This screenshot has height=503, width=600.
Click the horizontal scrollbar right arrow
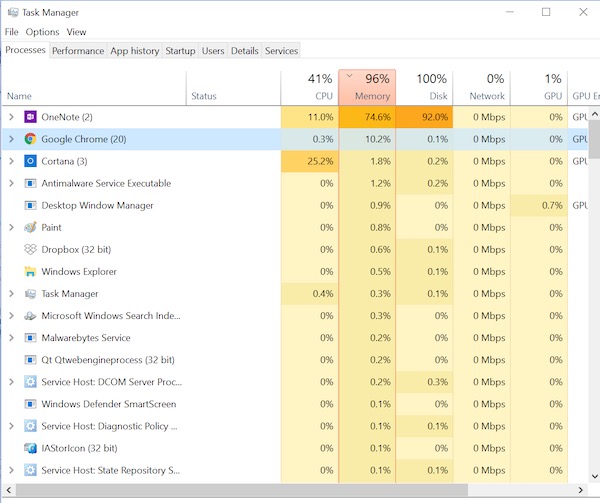[x=580, y=490]
